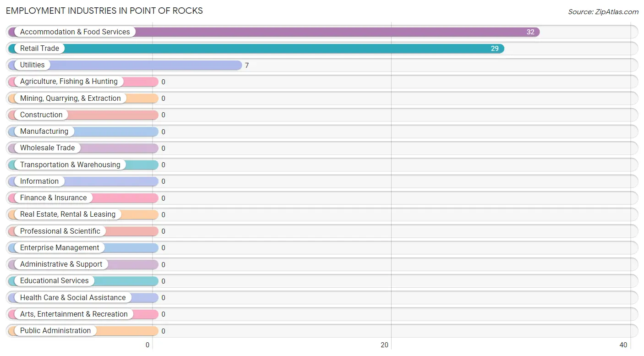This screenshot has height=356, width=644.
Task: Click the zero value beside Information bar
Action: (x=163, y=181)
